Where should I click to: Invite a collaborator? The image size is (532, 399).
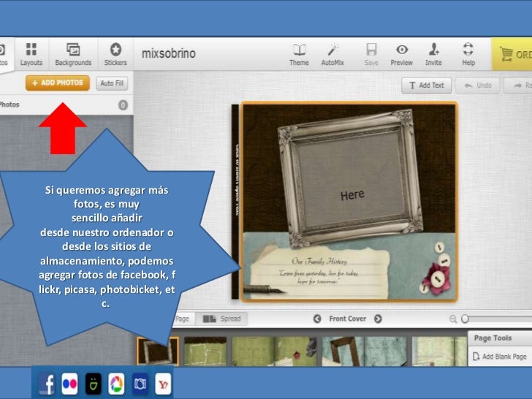tap(433, 54)
